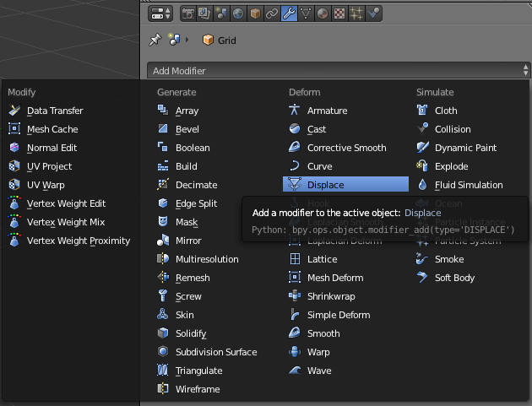Open the Object properties cube tab
The height and width of the screenshot is (406, 532).
click(255, 14)
